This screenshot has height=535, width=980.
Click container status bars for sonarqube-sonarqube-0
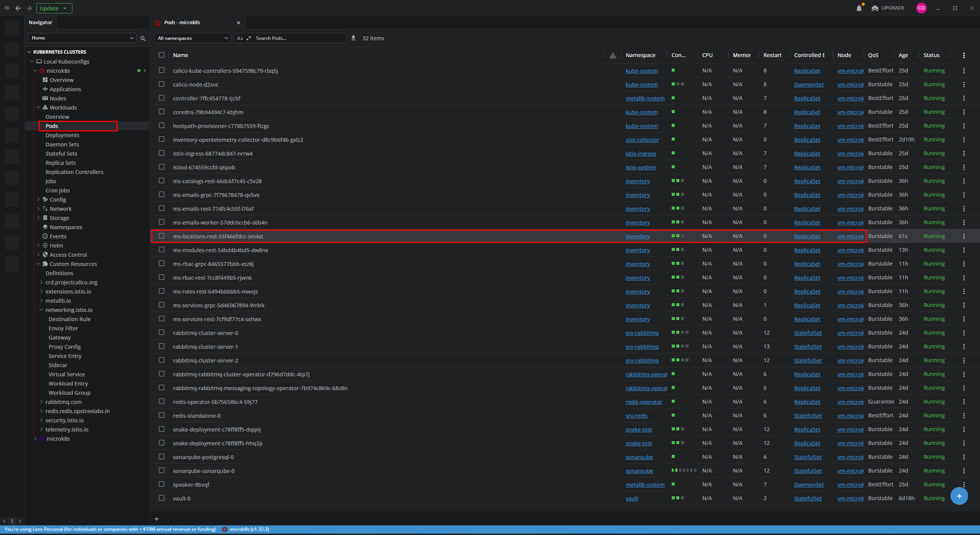(x=684, y=470)
